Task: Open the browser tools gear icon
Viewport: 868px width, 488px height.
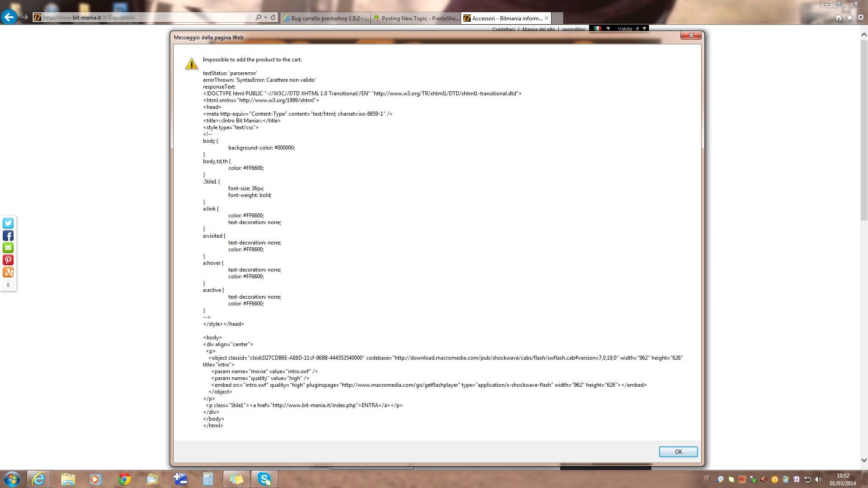Action: point(860,17)
